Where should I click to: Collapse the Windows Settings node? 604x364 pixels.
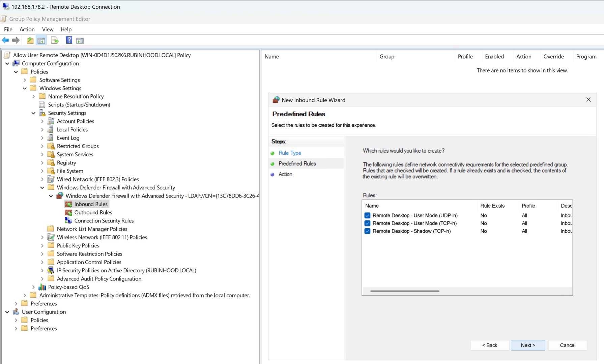(25, 88)
